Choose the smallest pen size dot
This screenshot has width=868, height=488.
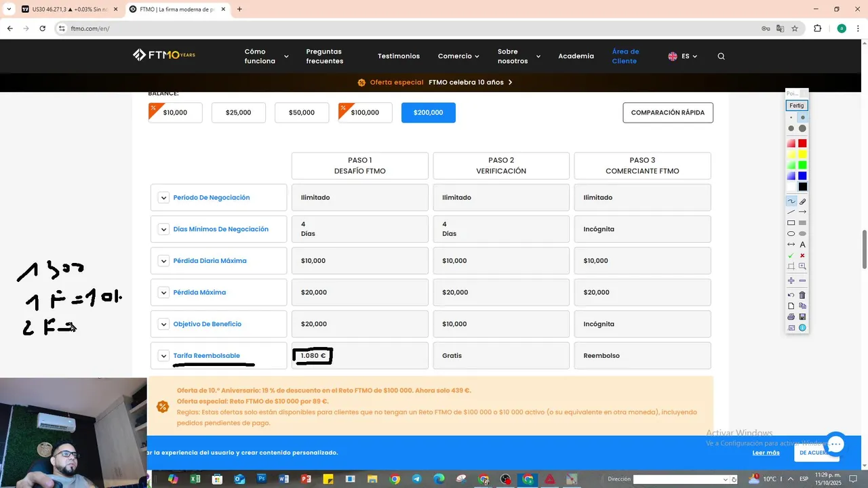(x=791, y=117)
